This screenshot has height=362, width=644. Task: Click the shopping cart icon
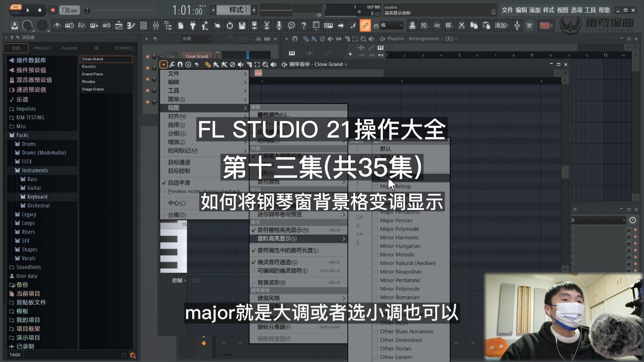tap(529, 25)
